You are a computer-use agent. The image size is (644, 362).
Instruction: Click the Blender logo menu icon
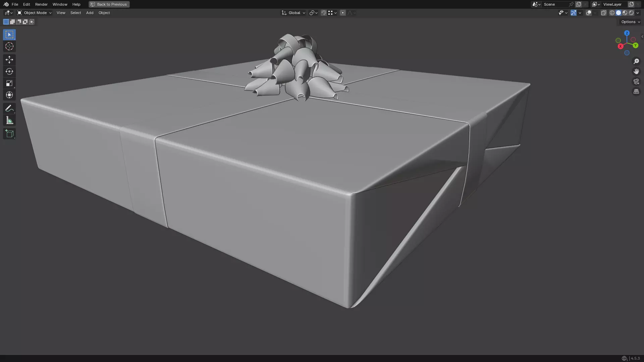coord(6,4)
